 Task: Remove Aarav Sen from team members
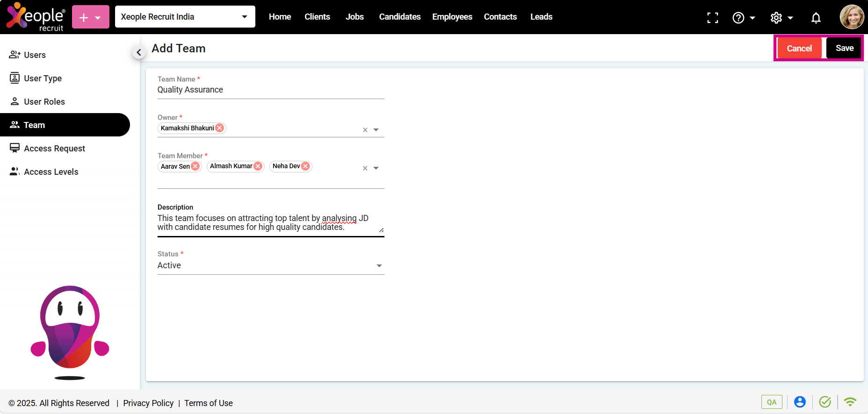point(195,166)
